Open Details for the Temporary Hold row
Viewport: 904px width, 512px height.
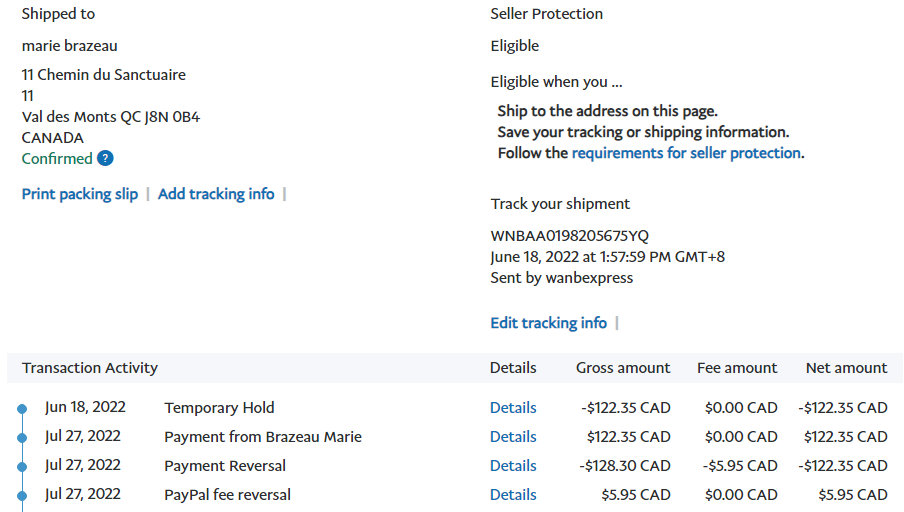(513, 408)
